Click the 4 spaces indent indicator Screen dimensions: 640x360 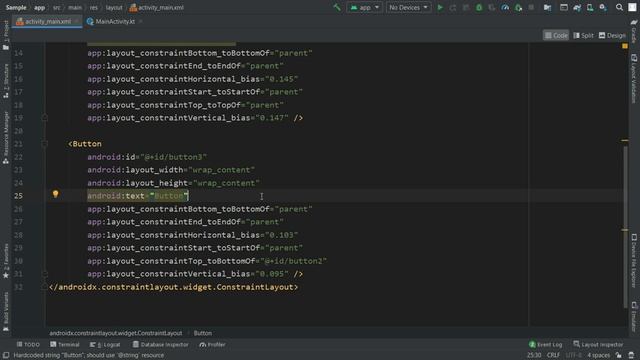pyautogui.click(x=598, y=355)
